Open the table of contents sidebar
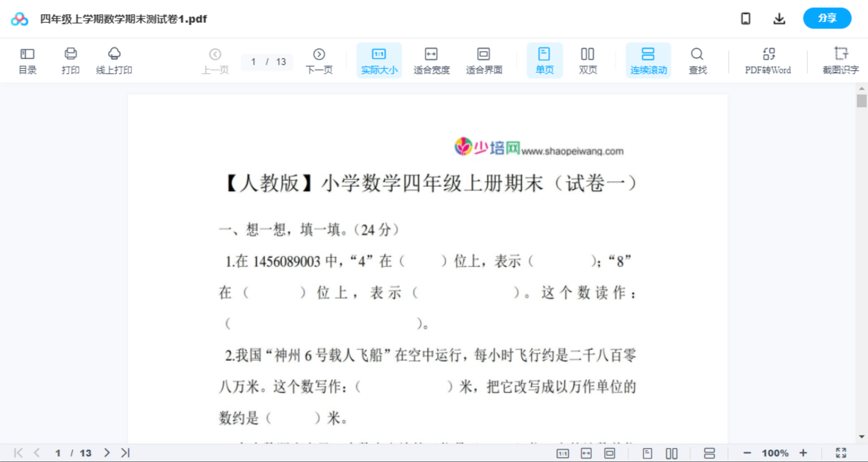The height and width of the screenshot is (462, 868). pyautogui.click(x=27, y=60)
